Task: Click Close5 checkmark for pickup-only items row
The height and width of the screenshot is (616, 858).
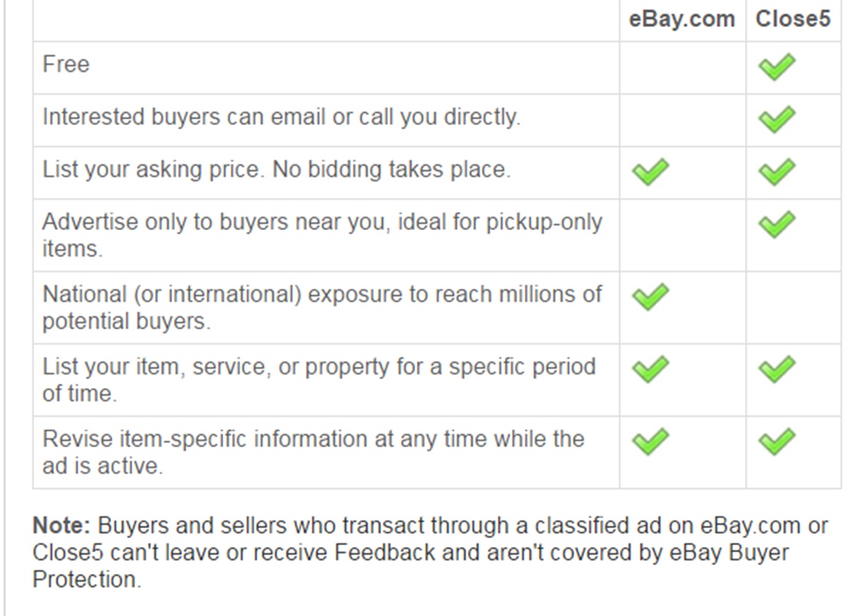Action: coord(776,224)
